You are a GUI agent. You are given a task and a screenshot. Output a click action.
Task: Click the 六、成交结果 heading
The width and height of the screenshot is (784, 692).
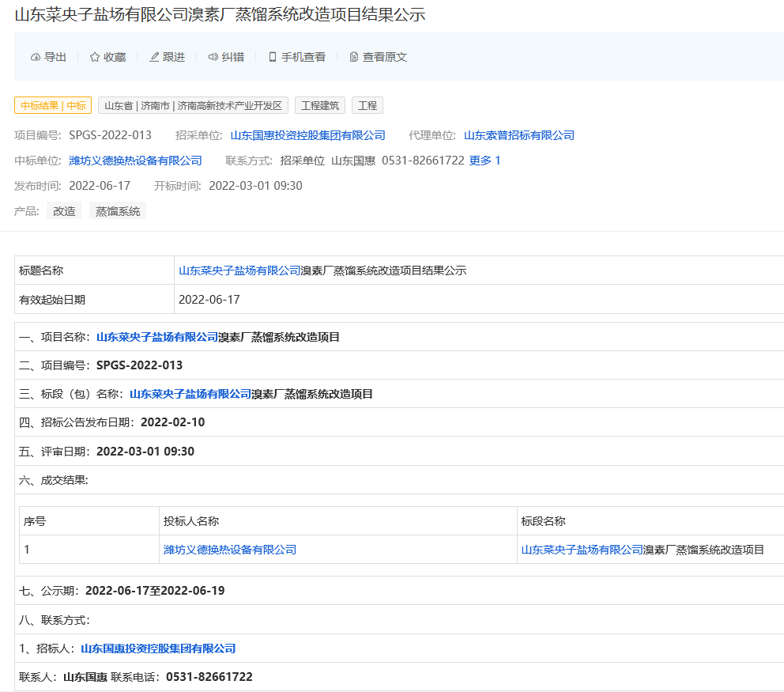click(54, 481)
